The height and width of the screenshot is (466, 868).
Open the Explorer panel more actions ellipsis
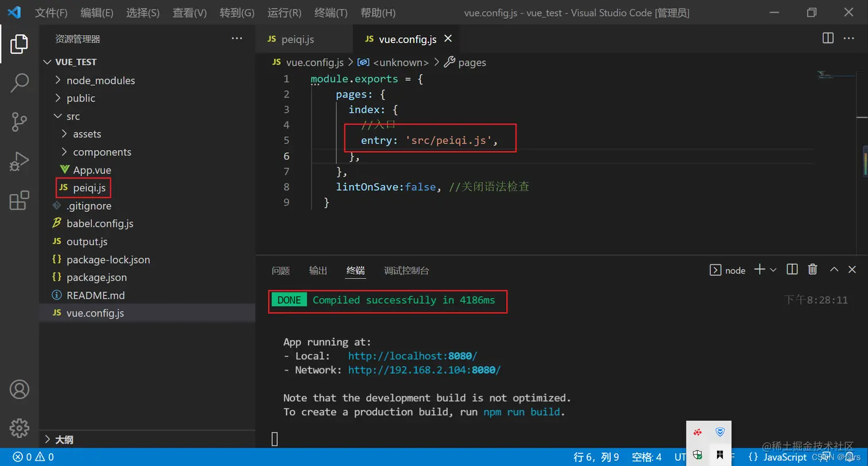(x=237, y=38)
